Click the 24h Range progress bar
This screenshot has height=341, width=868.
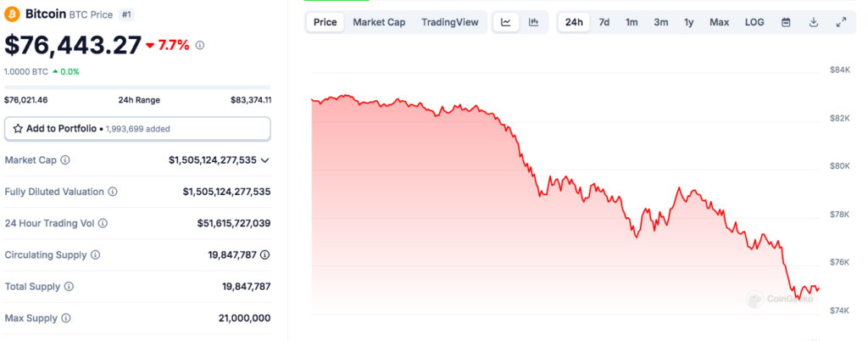click(x=137, y=87)
